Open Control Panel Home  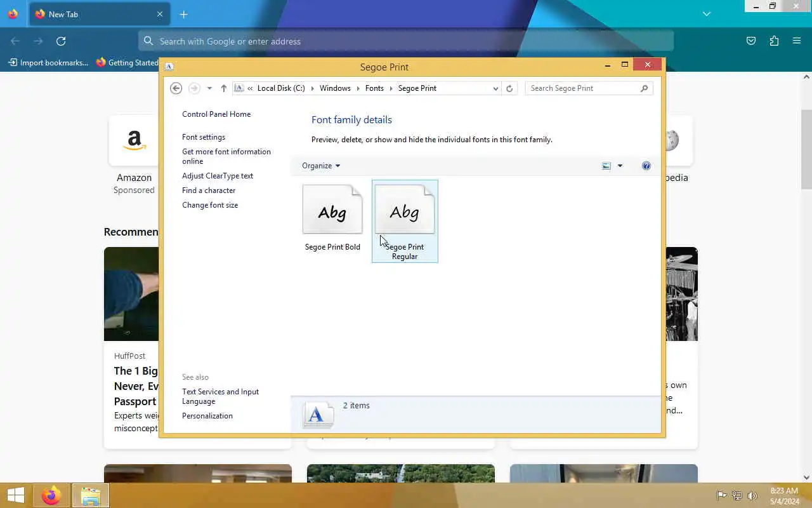point(216,114)
